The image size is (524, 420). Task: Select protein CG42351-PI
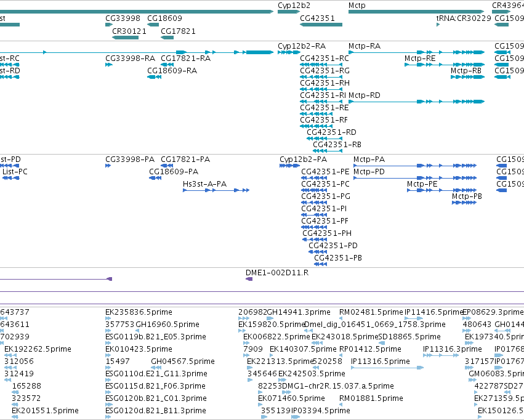click(x=314, y=215)
